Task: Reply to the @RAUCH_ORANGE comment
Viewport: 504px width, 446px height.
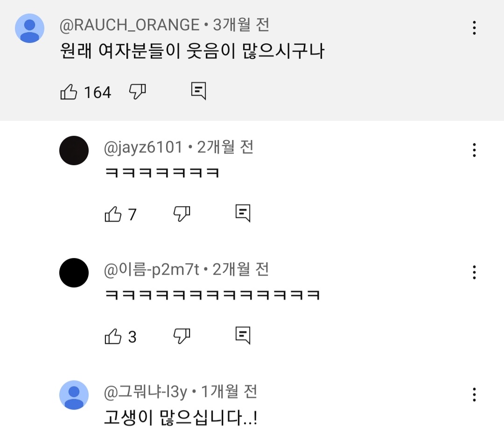Action: (198, 91)
